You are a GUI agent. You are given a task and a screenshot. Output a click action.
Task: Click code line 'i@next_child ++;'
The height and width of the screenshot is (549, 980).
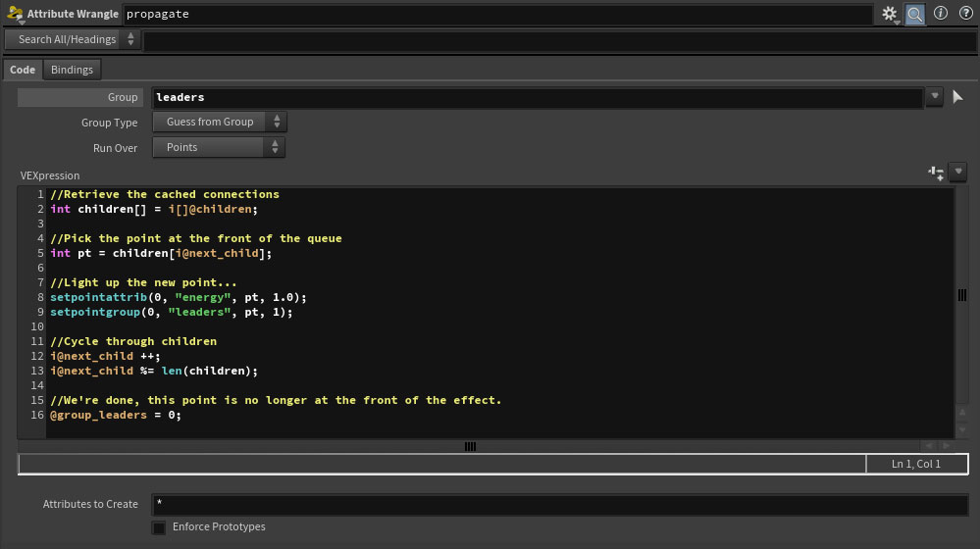coord(105,356)
